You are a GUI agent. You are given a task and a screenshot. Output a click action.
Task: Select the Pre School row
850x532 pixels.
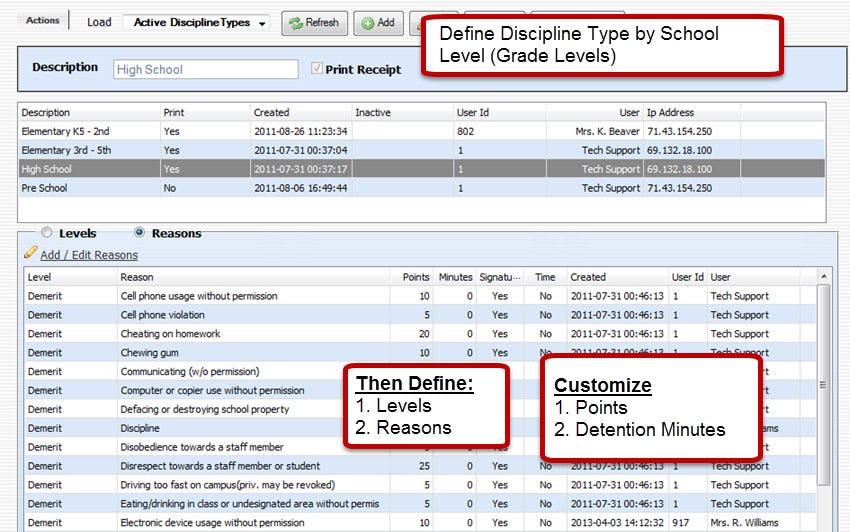tap(422, 188)
